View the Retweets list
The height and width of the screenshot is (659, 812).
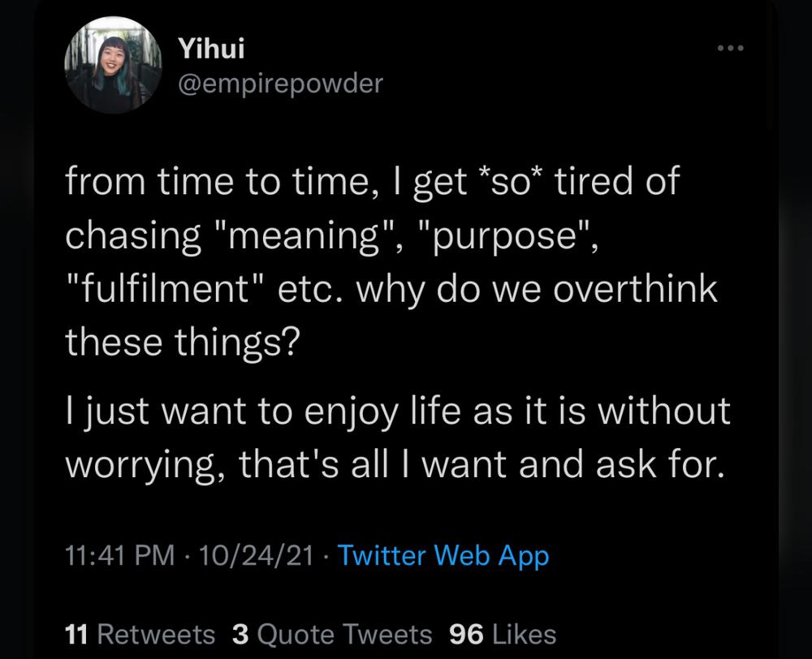140,635
